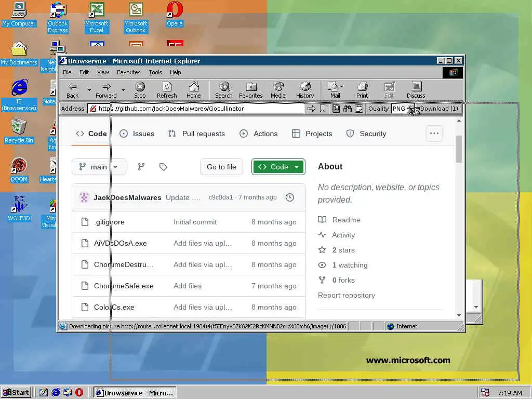Click Internet Explorer quick launch icon
This screenshot has height=399, width=532.
(x=56, y=393)
